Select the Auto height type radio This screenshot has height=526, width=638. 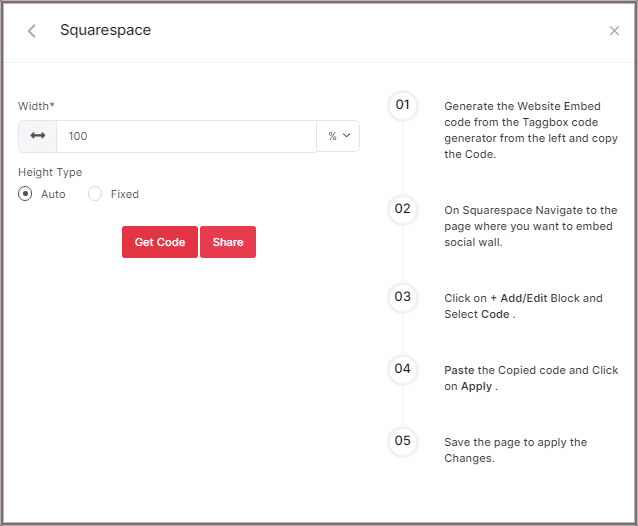point(26,194)
